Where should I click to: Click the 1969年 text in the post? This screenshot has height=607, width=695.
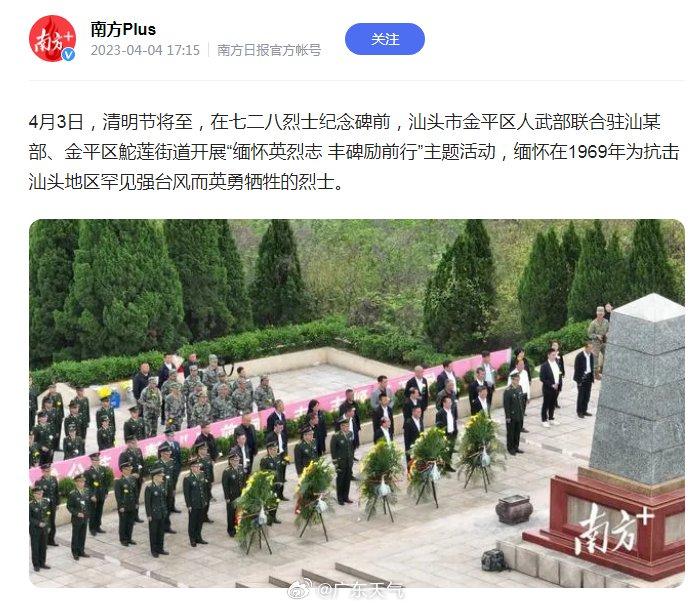point(595,152)
